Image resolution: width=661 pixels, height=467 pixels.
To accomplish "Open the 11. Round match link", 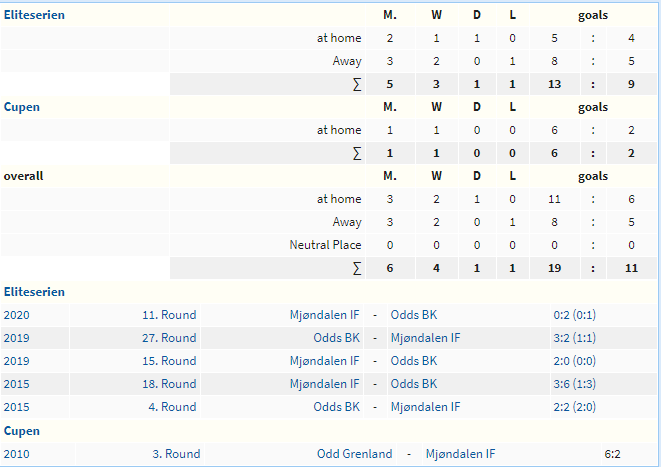I will click(x=169, y=315).
